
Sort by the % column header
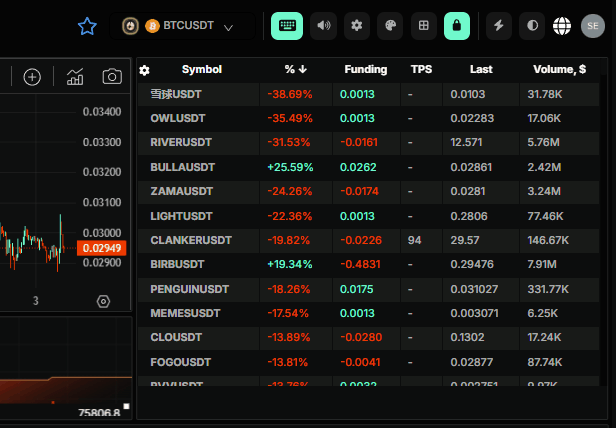tap(295, 70)
